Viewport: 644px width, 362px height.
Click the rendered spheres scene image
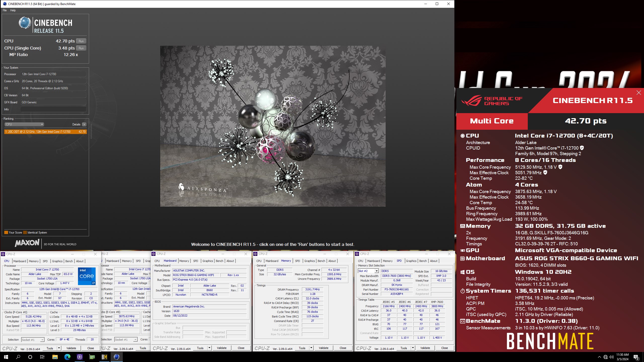[x=273, y=126]
